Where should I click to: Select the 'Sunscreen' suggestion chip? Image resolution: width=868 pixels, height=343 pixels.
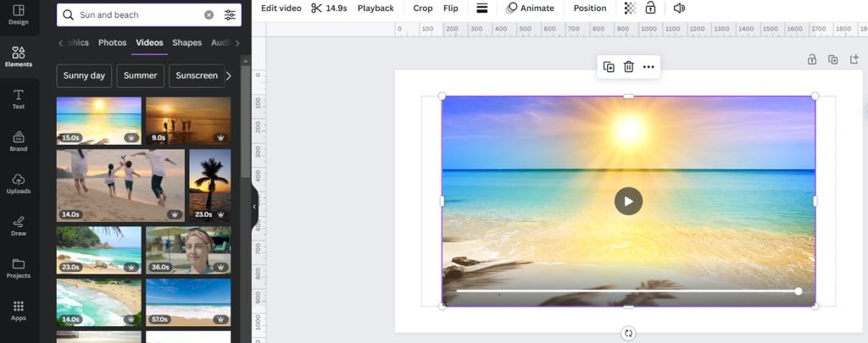click(197, 75)
